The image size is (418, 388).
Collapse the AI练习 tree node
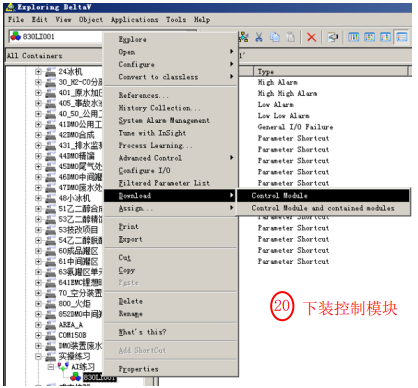point(51,367)
